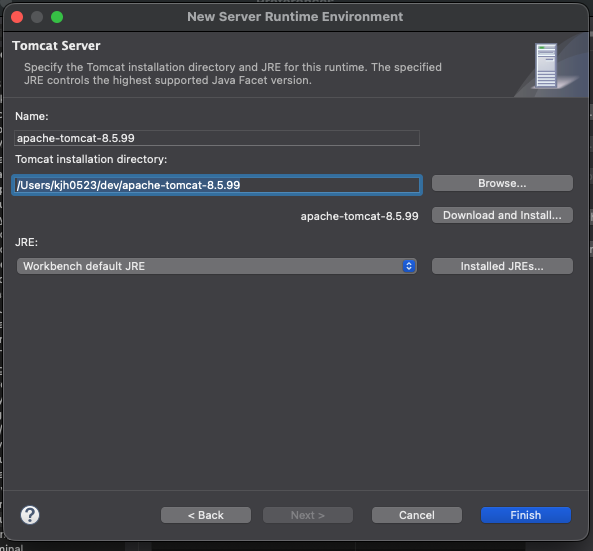Click apache-tomcat-8.5.99 label beside Download button
Viewport: 593px width, 551px height.
[x=359, y=216]
